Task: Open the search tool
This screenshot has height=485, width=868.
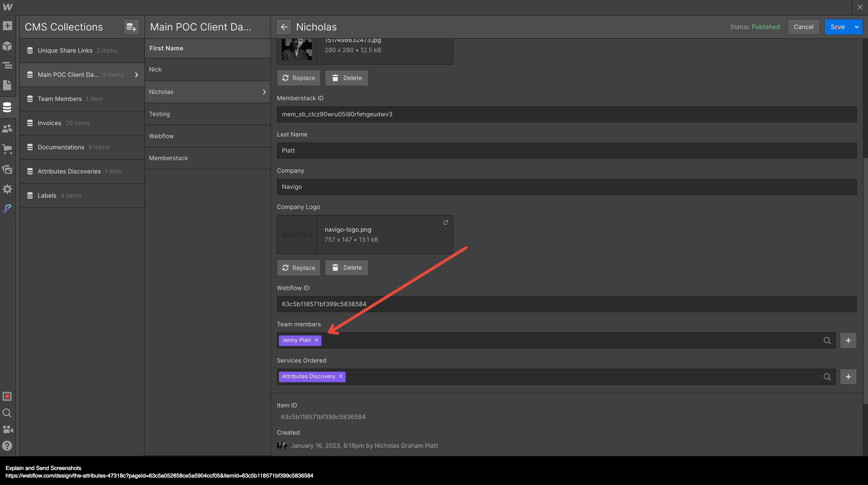Action: coord(7,413)
